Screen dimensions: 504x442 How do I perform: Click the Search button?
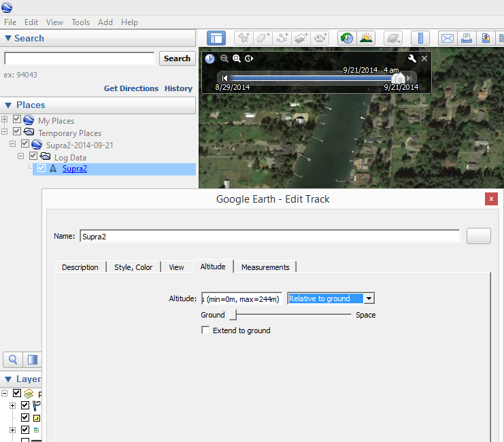click(177, 58)
